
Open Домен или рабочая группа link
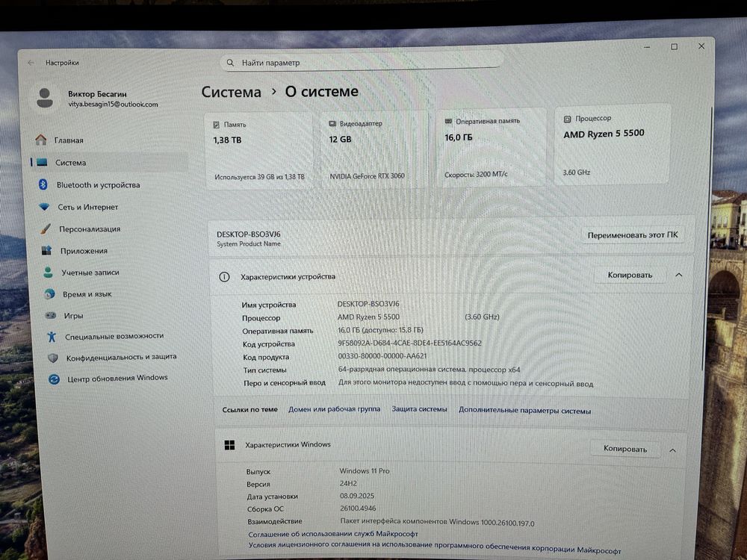[x=335, y=409]
